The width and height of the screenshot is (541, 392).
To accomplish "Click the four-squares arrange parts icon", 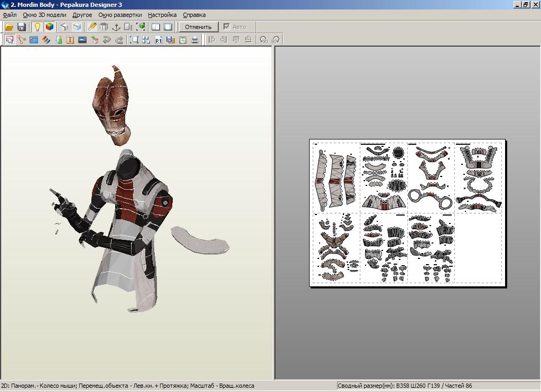I will (146, 40).
